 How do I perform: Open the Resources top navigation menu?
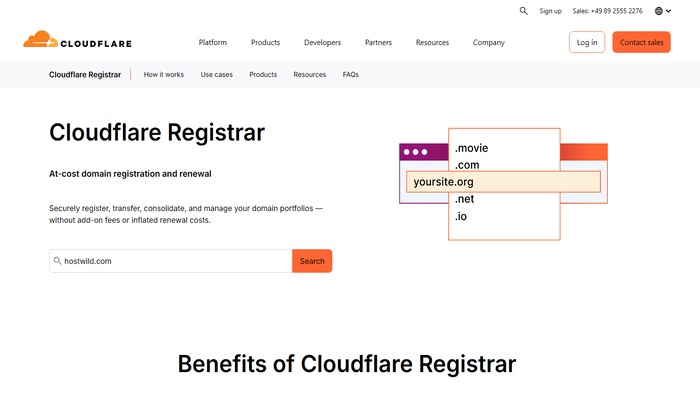pos(432,43)
